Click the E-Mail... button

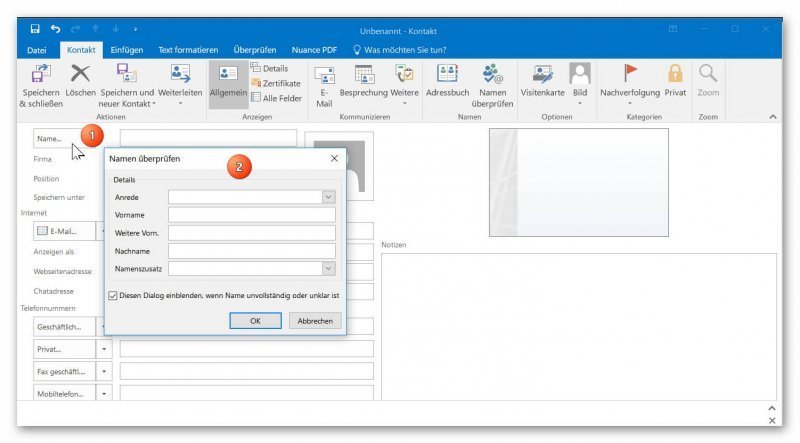[64, 231]
